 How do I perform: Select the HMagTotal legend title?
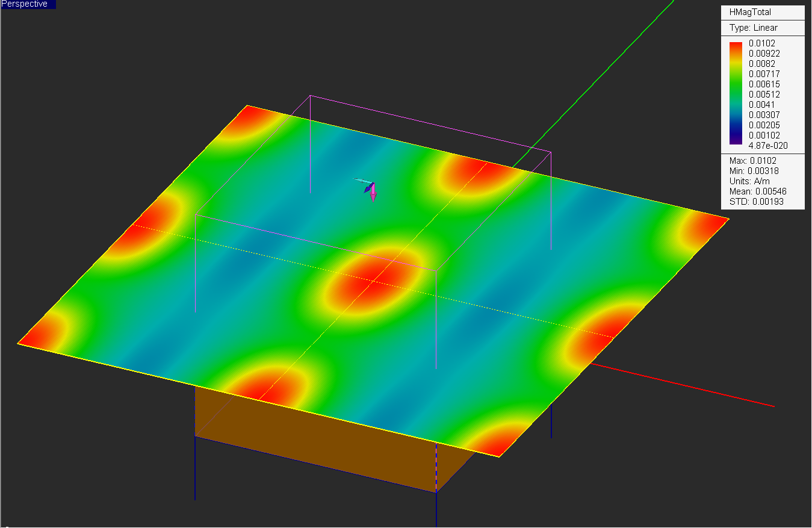(x=750, y=12)
